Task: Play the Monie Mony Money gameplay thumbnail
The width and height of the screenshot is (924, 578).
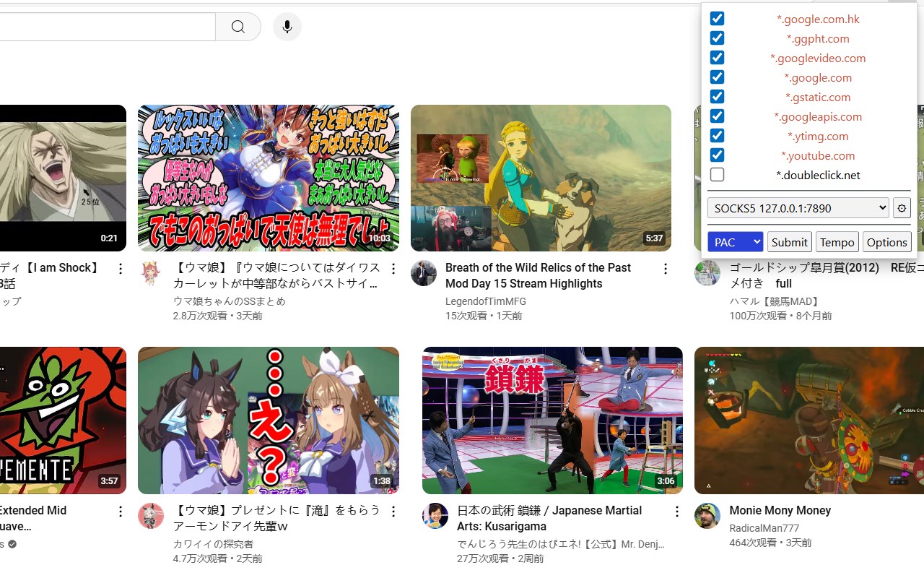Action: (x=809, y=420)
